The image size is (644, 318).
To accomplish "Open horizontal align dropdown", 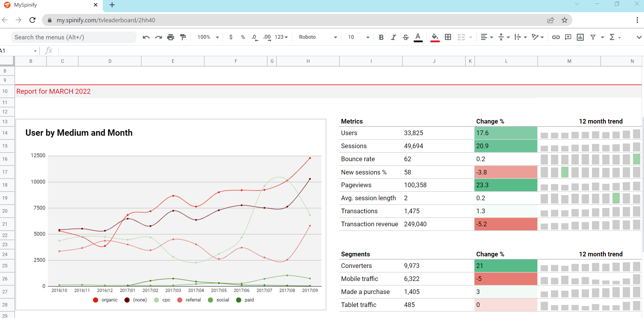I will 487,37.
